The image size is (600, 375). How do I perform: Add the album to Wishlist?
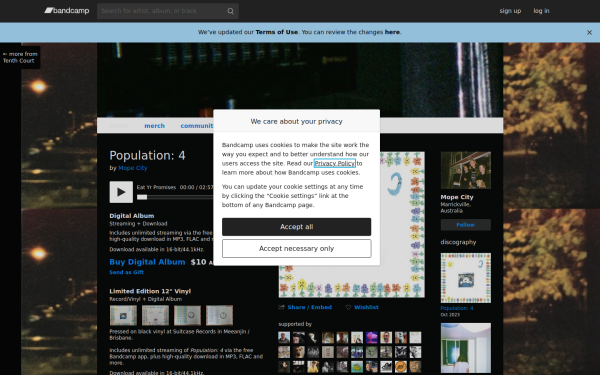366,307
